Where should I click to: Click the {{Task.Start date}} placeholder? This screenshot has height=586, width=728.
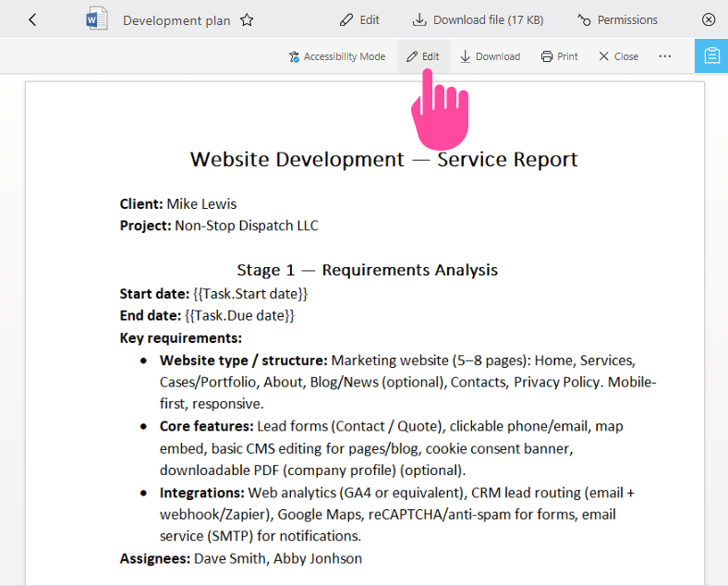click(250, 294)
